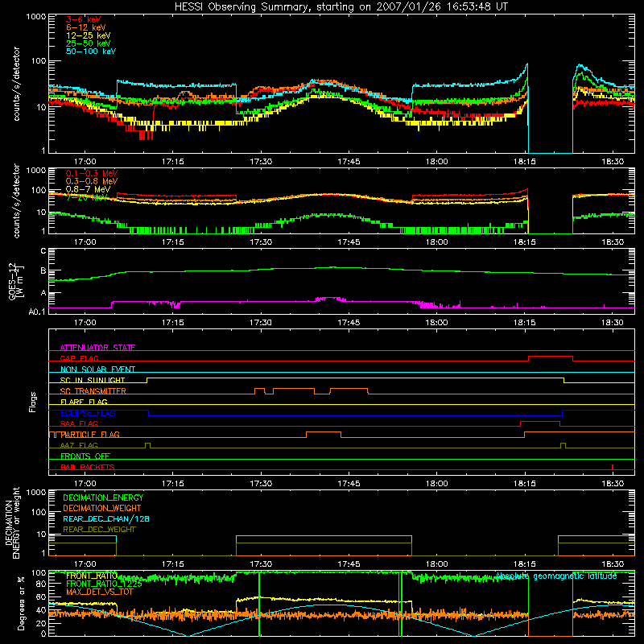Viewport: 644px width, 644px height.
Task: Click the 0.1-0.3 MeV legend label
Action: 92,173
